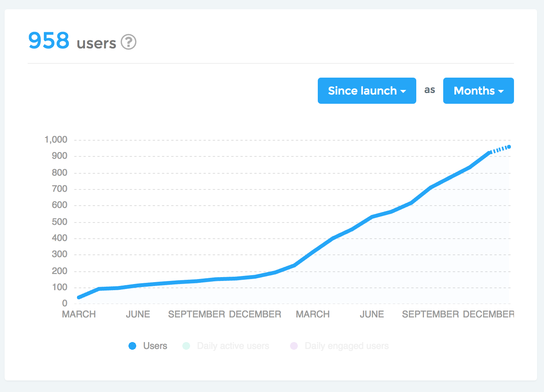Click the dotted projection segment of the line
Screen dimensions: 544x392
tap(499, 150)
